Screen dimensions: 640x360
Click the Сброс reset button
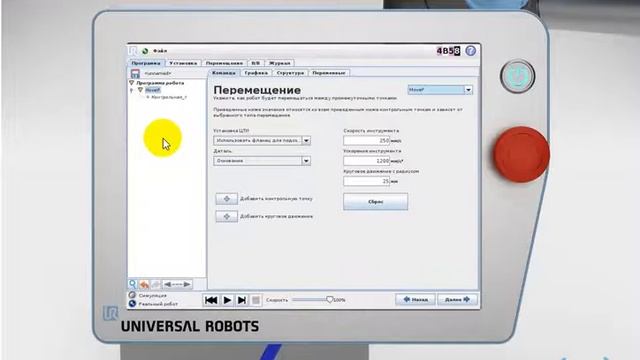(376, 202)
